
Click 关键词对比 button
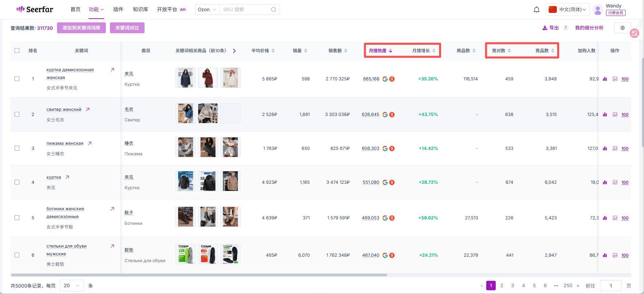(127, 28)
